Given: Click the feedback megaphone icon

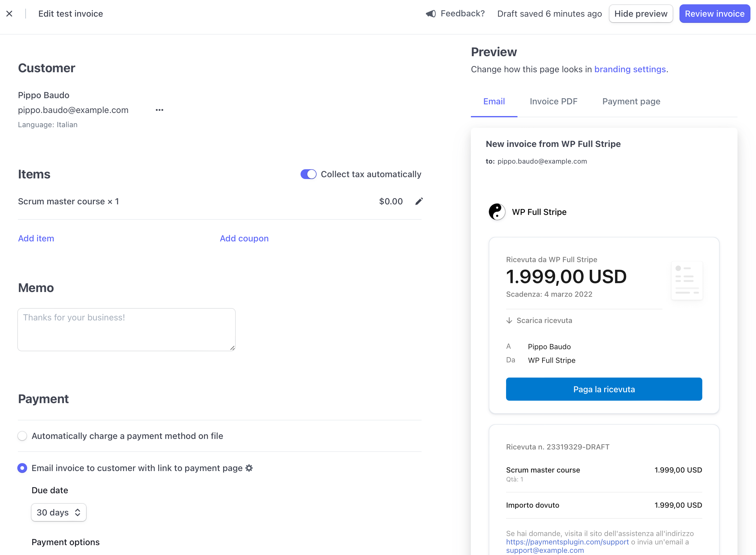Looking at the screenshot, I should tap(429, 13).
